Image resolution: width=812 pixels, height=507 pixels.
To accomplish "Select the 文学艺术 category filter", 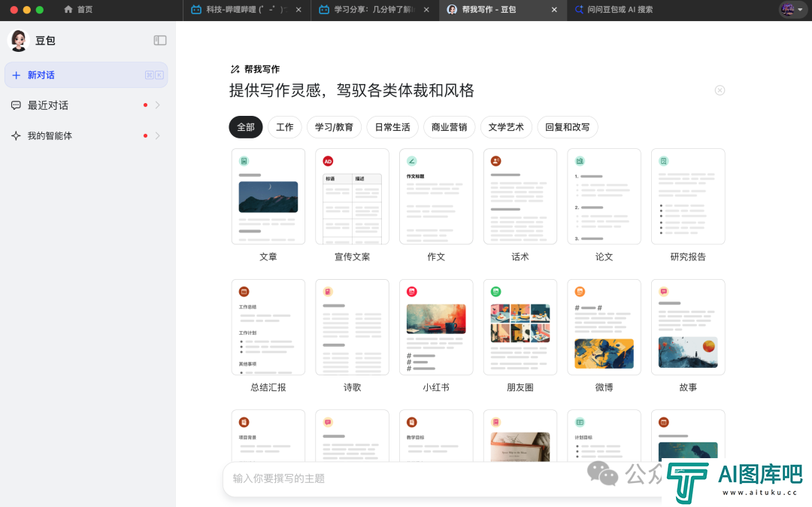I will pos(506,127).
